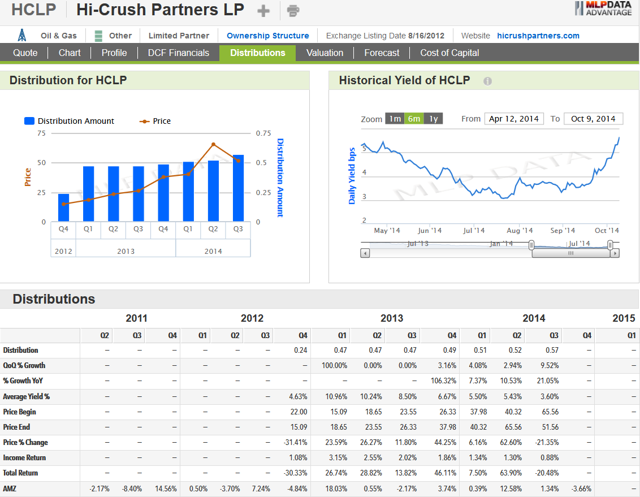640x497 pixels.
Task: Edit the From date field
Action: pos(514,119)
